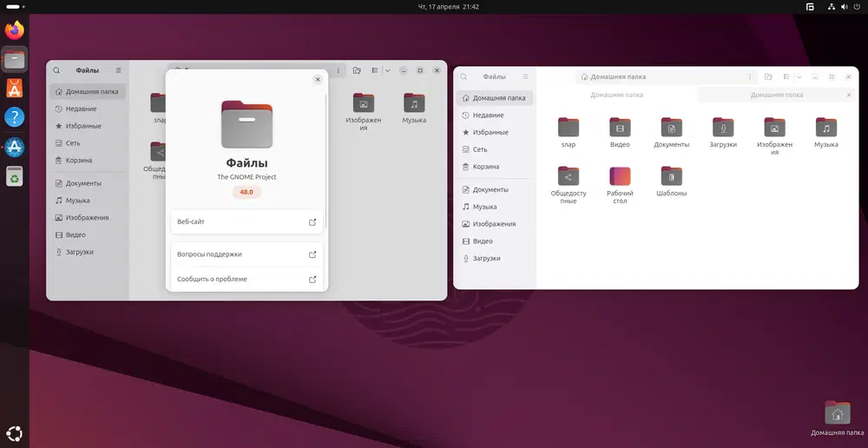Select Недавние in the left window sidebar
This screenshot has width=868, height=448.
(x=88, y=109)
